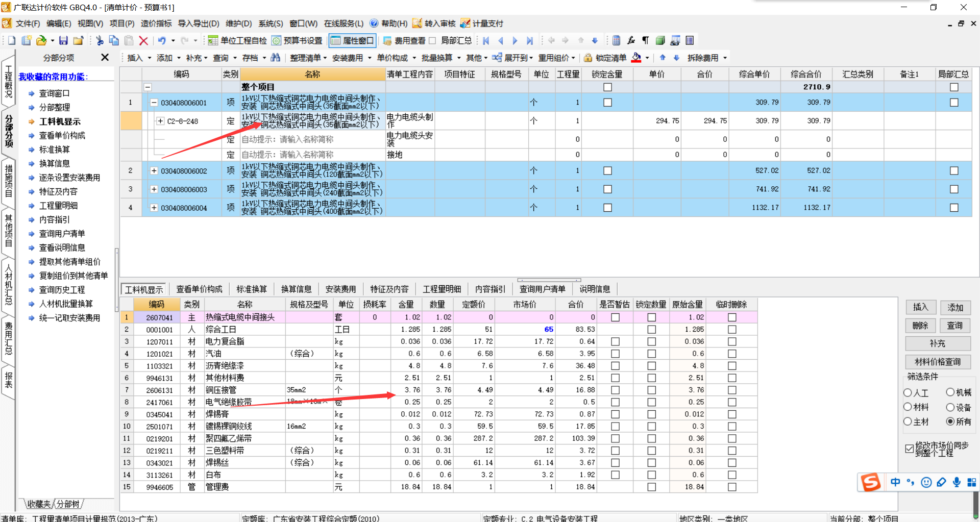Open 费用查看 cost view
This screenshot has width=980, height=522.
click(x=404, y=41)
